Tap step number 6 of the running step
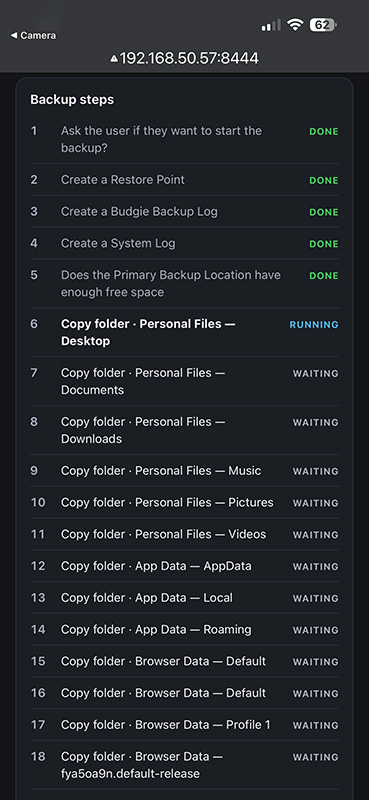Screen dimensions: 369x800 [x=34, y=324]
